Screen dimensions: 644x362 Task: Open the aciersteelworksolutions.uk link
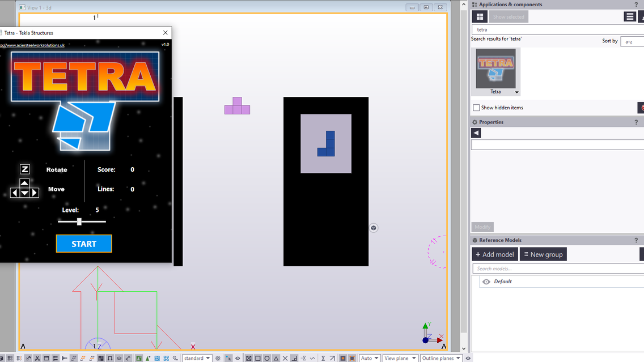(33, 45)
